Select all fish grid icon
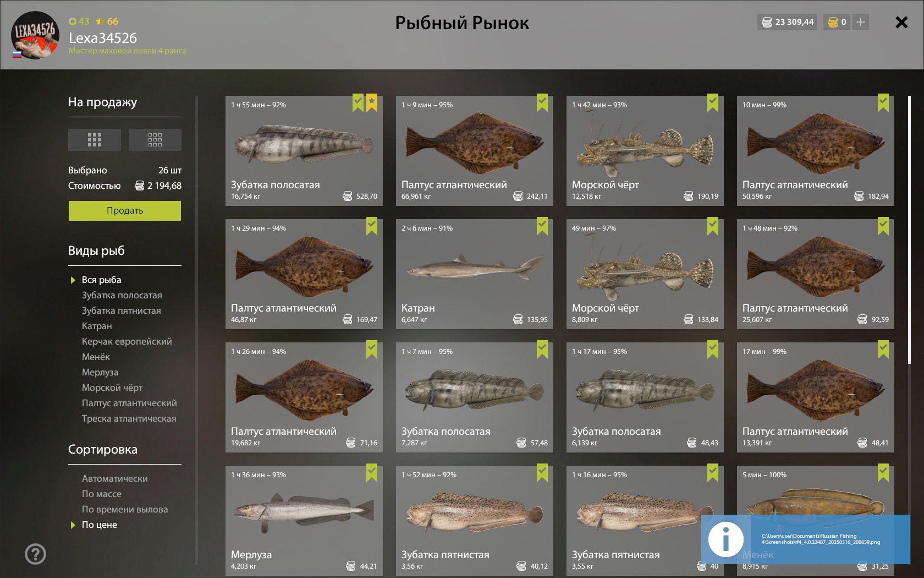924x578 pixels. pyautogui.click(x=95, y=140)
